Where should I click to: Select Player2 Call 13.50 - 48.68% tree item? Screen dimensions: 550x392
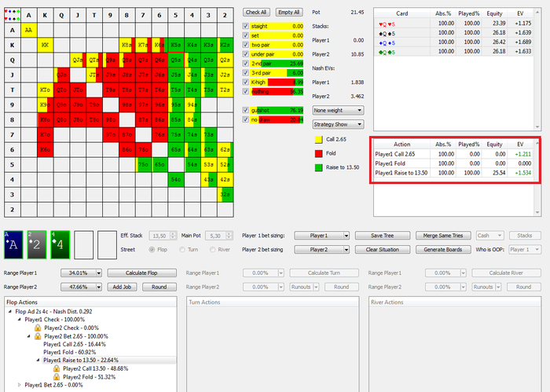tap(95, 368)
